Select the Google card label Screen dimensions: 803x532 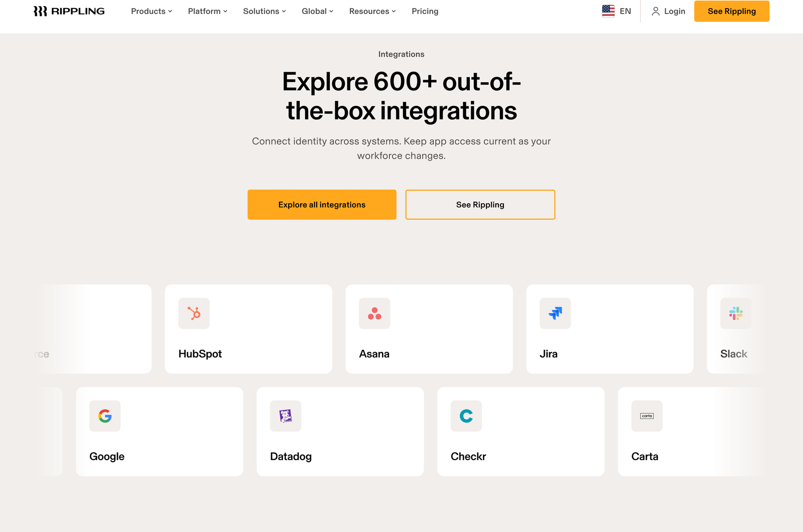tap(107, 456)
